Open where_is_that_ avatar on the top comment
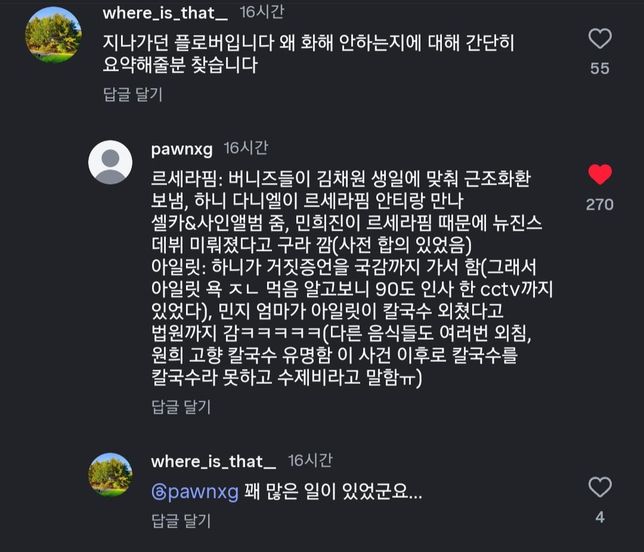 pyautogui.click(x=52, y=34)
